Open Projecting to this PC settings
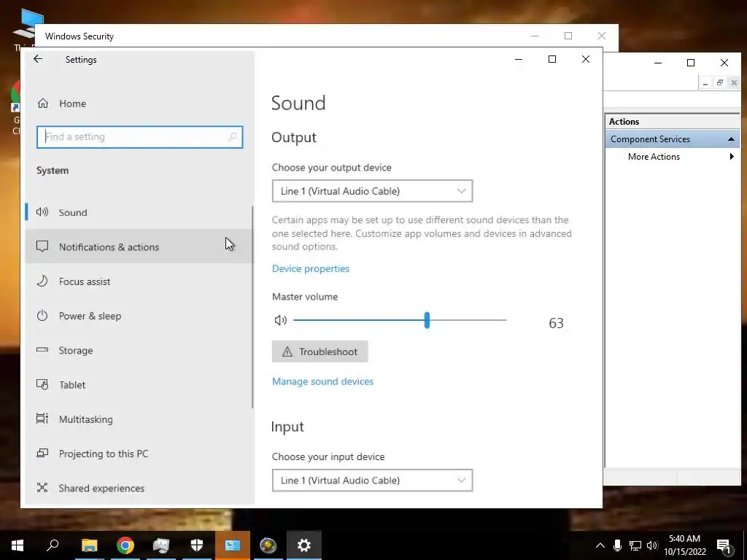Viewport: 747px width, 560px height. click(139, 454)
